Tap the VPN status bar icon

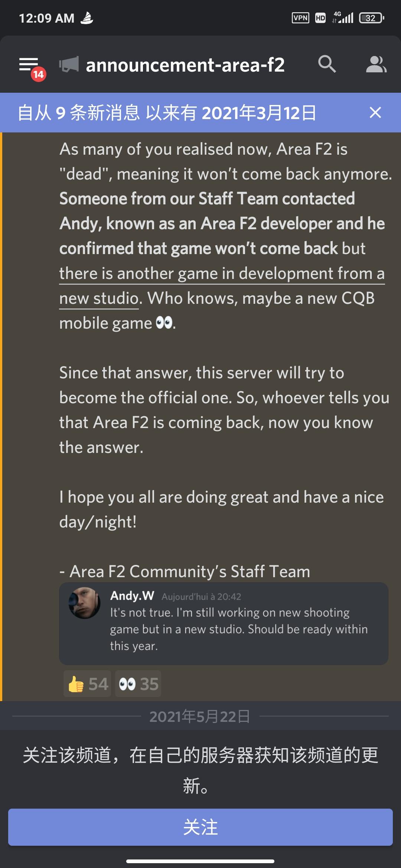tap(300, 18)
